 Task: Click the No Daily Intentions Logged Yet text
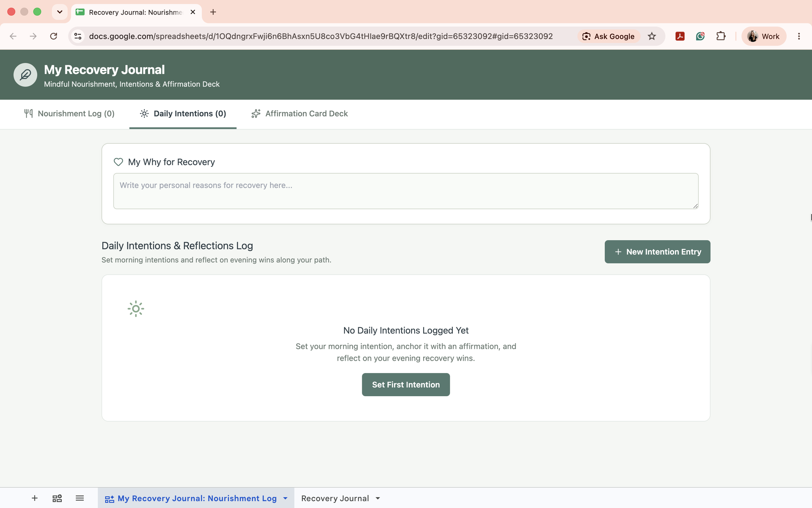406,330
